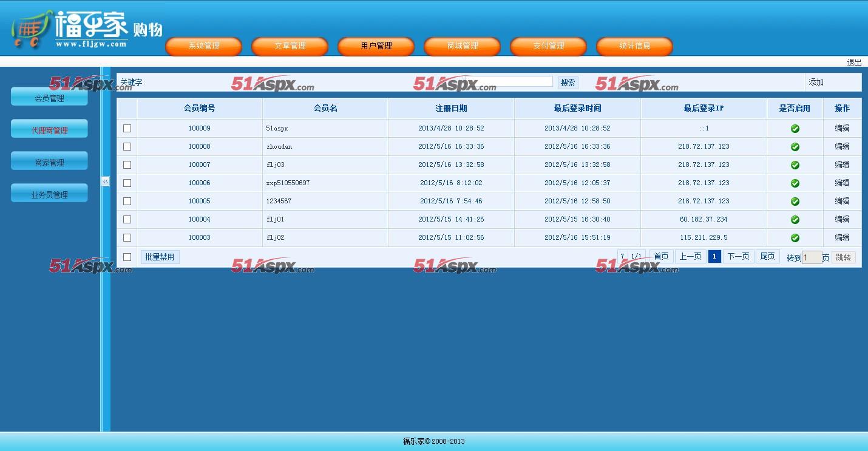Go to the 商城管理 tab
Screen dimensions: 868x451
(x=463, y=46)
